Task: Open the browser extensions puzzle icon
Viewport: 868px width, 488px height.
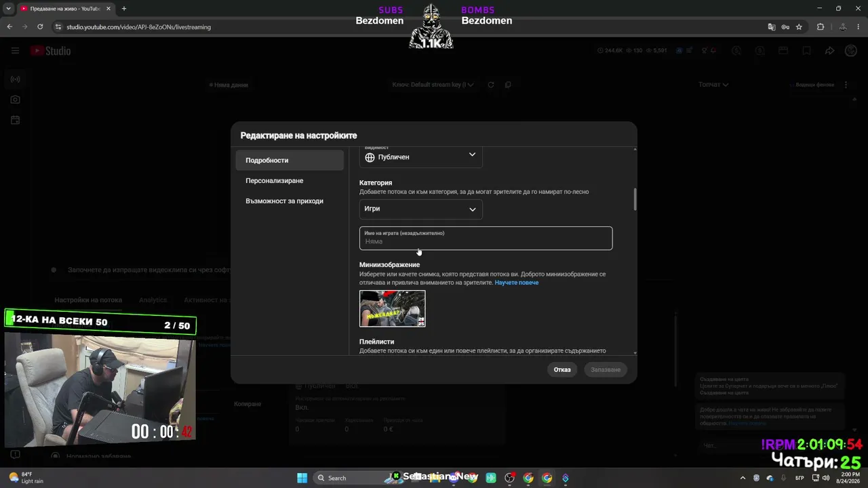Action: tap(821, 27)
